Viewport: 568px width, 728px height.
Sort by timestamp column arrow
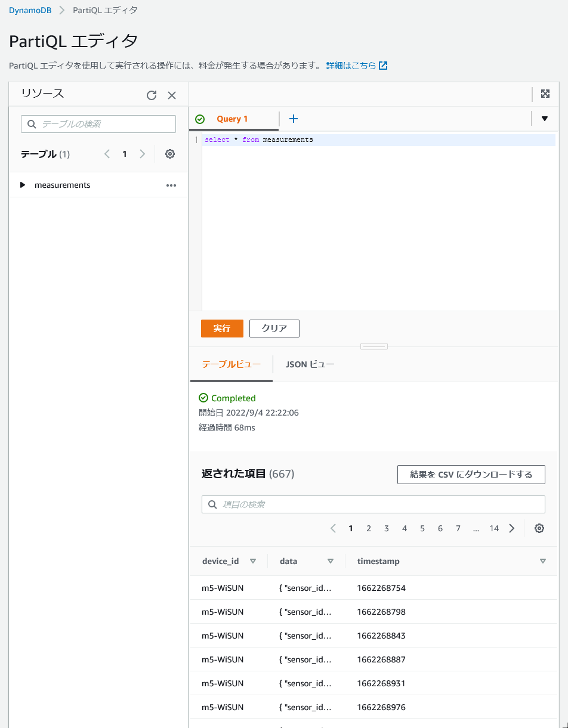[x=543, y=561]
